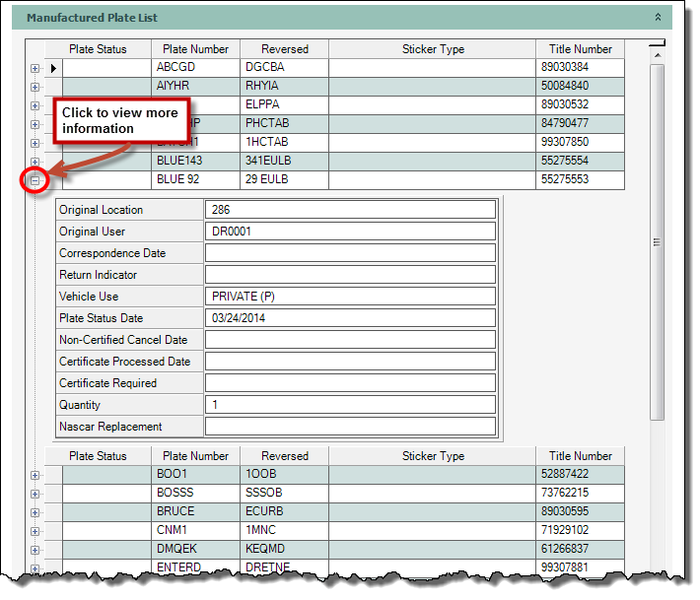Expand the BRUCE plate row
Image resolution: width=700 pixels, height=600 pixels.
(x=35, y=512)
